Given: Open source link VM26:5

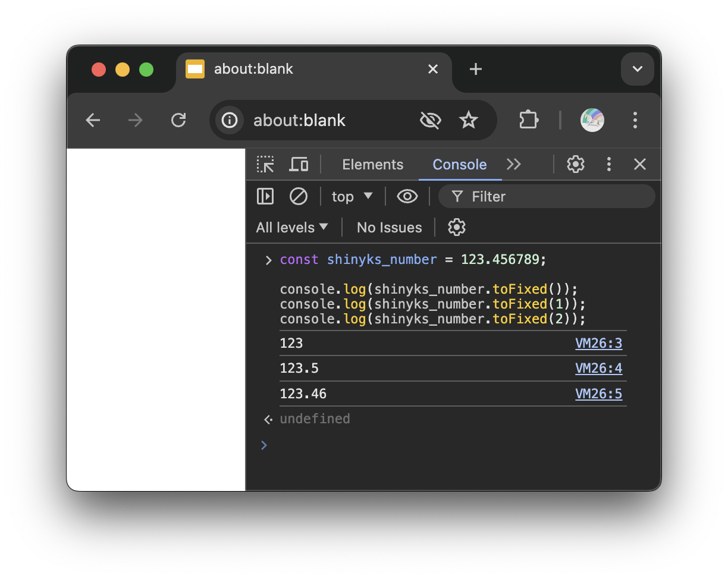Looking at the screenshot, I should point(599,394).
